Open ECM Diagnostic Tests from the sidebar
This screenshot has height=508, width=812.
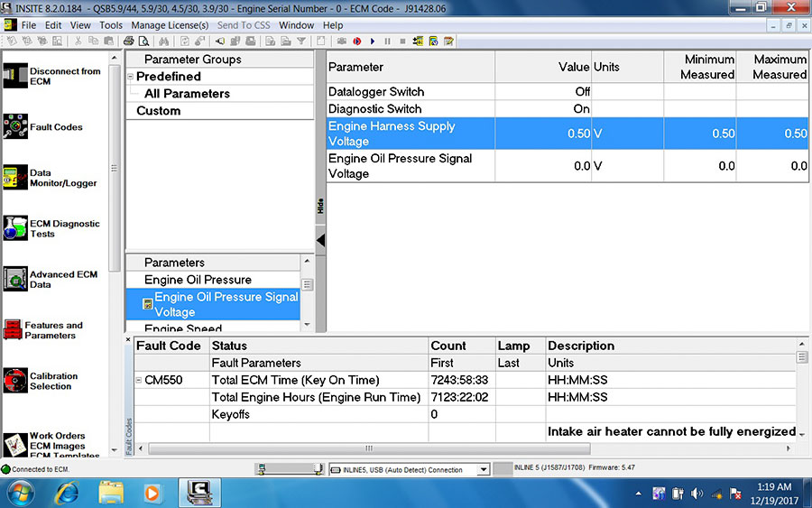(15, 228)
